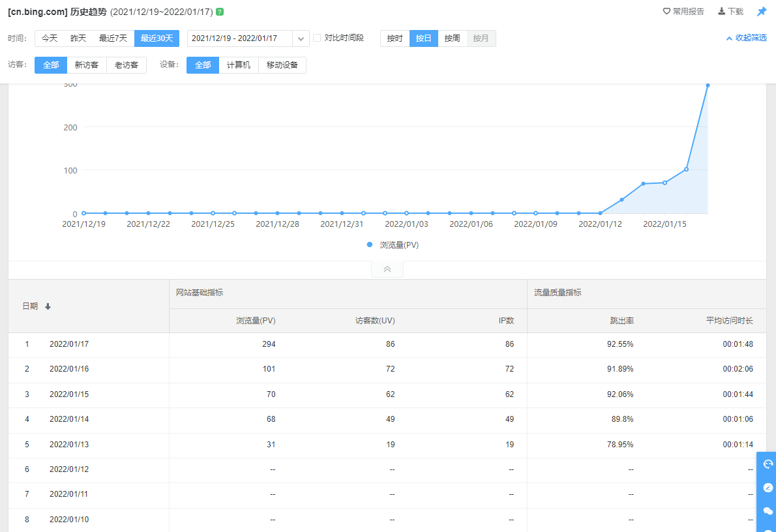Open the customer service headset icon
776x532 pixels.
pyautogui.click(x=768, y=464)
